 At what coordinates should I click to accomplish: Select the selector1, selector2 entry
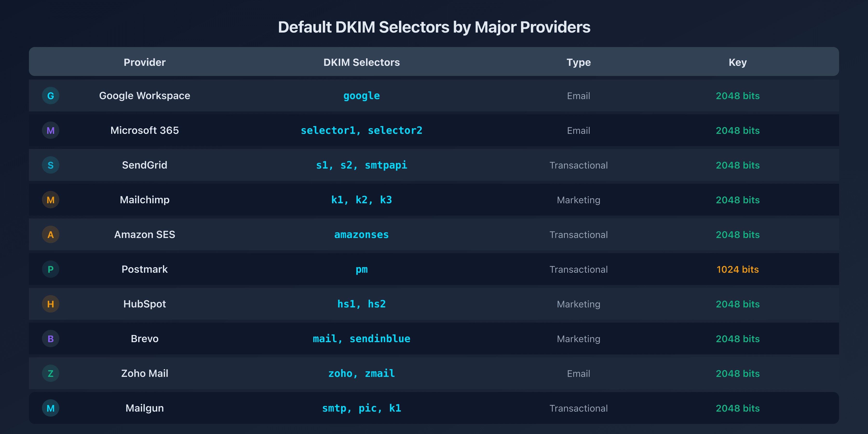361,130
